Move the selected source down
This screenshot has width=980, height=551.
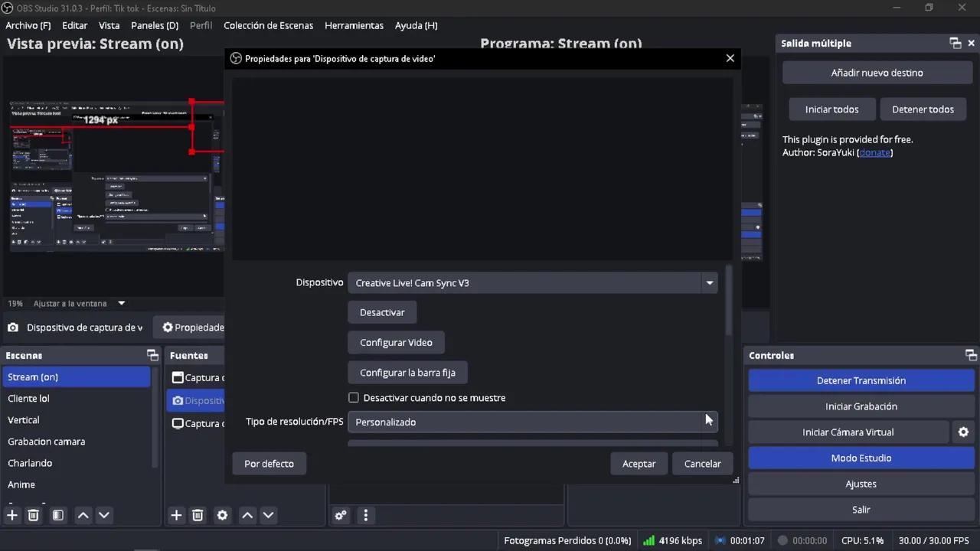coord(268,515)
